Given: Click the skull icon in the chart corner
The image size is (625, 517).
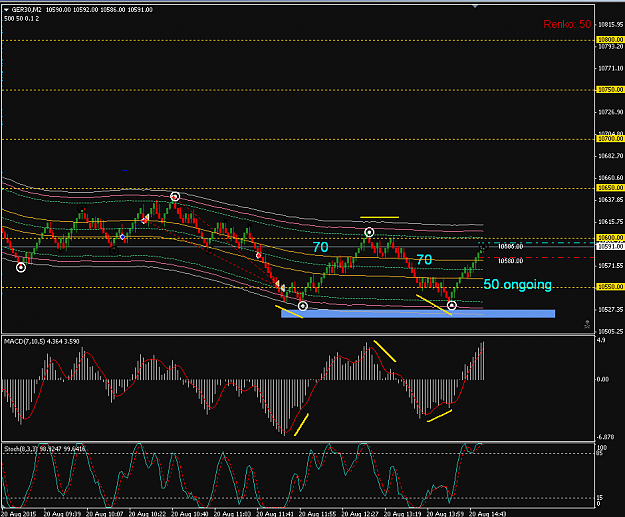Looking at the screenshot, I should (x=587, y=324).
